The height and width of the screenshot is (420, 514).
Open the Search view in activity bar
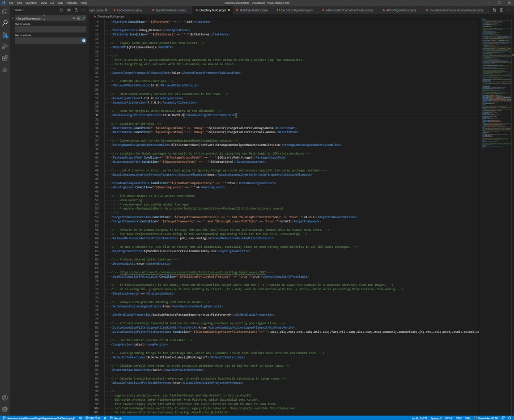pos(5,23)
